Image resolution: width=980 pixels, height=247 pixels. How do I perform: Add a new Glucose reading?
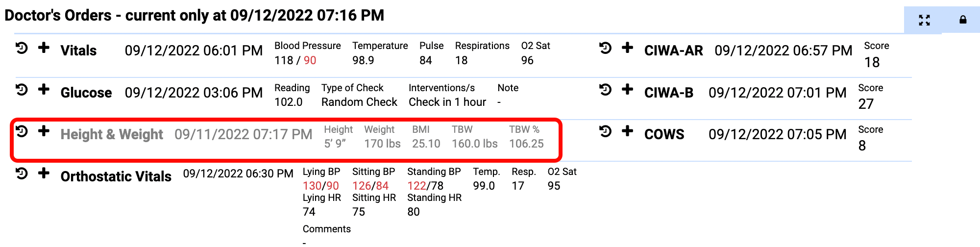coord(44,90)
